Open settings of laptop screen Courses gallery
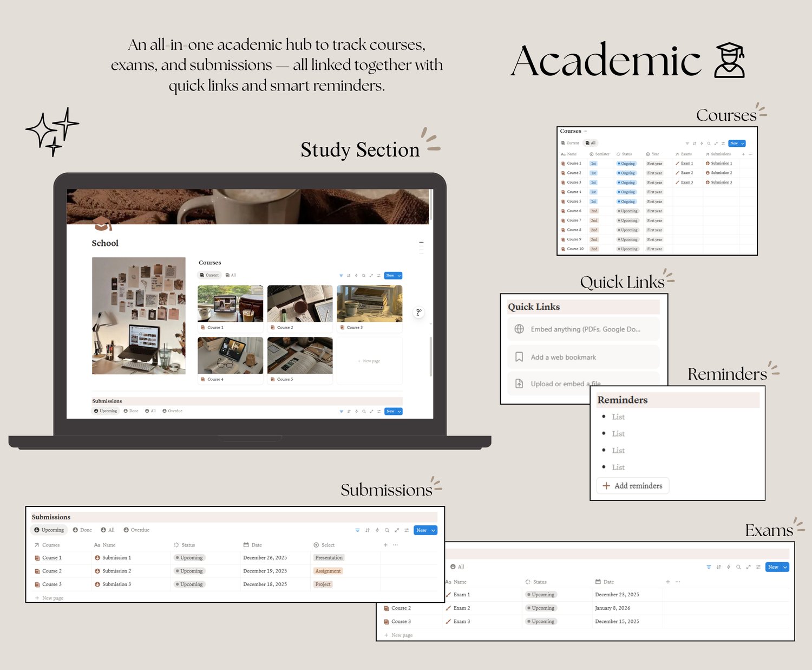812x670 pixels. tap(379, 276)
